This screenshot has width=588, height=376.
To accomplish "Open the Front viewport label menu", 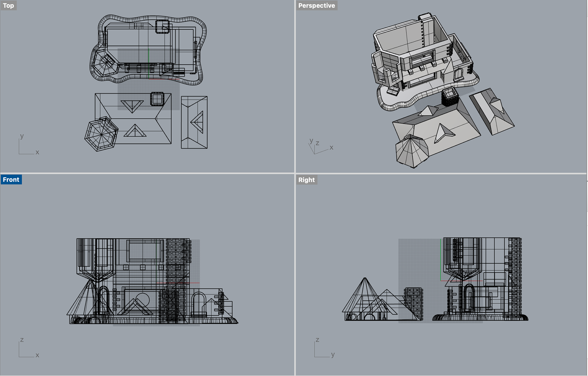I will coord(11,180).
